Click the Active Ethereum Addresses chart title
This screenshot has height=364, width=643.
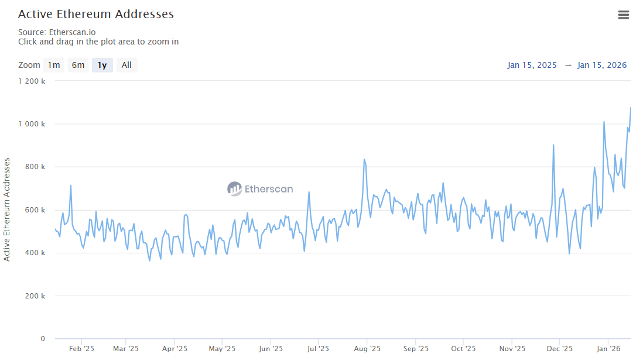tap(96, 14)
